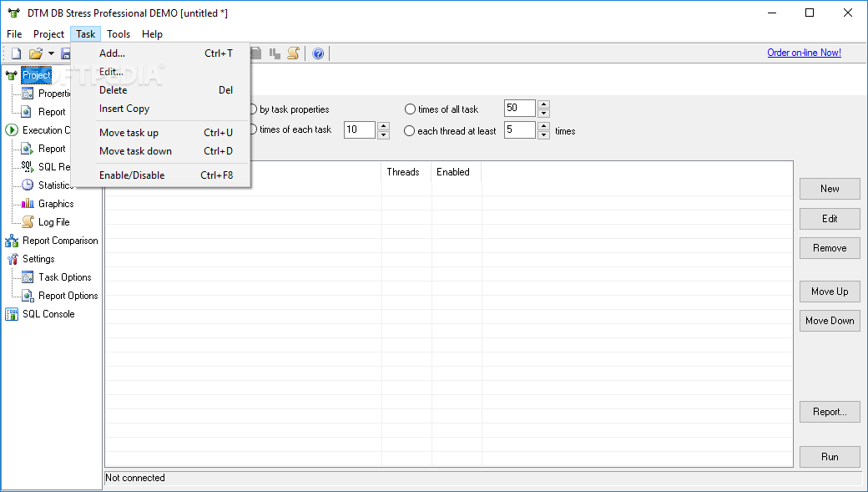Click the Graphics bar chart icon
This screenshot has width=868, height=492.
[x=27, y=203]
